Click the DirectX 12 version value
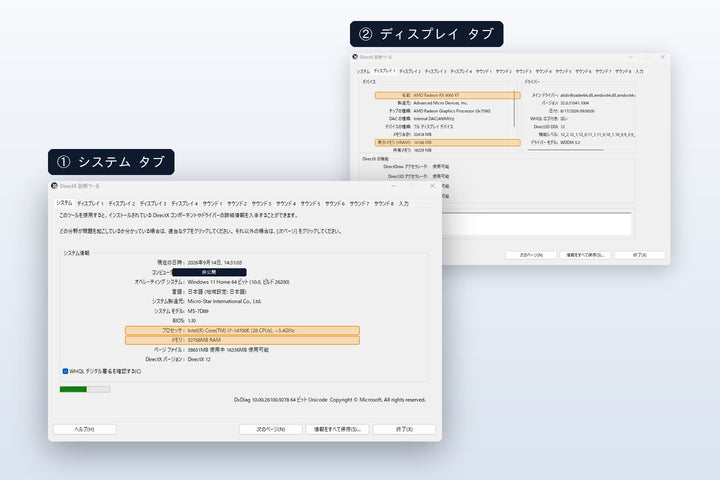The image size is (720, 480). (199, 359)
